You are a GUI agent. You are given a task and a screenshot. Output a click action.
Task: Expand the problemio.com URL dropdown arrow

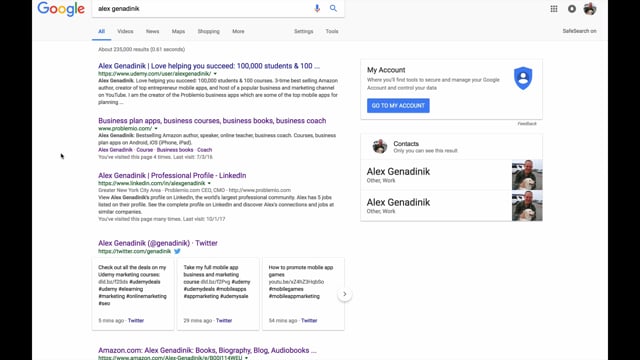pos(156,129)
